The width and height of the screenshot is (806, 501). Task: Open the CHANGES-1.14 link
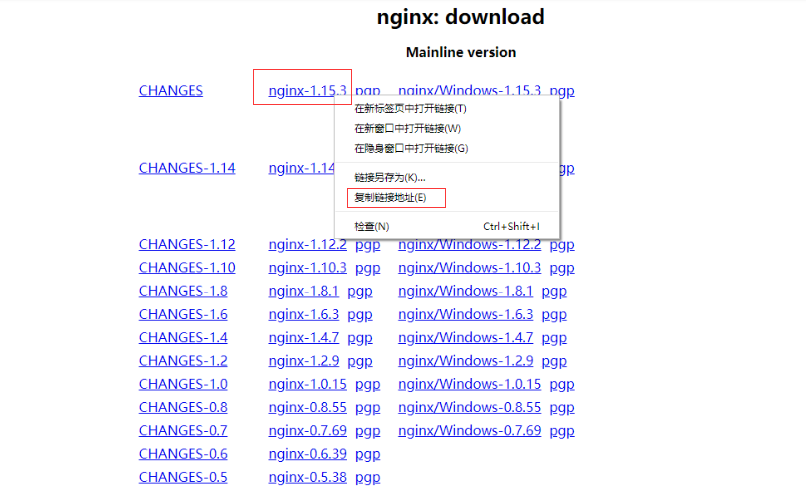point(187,168)
